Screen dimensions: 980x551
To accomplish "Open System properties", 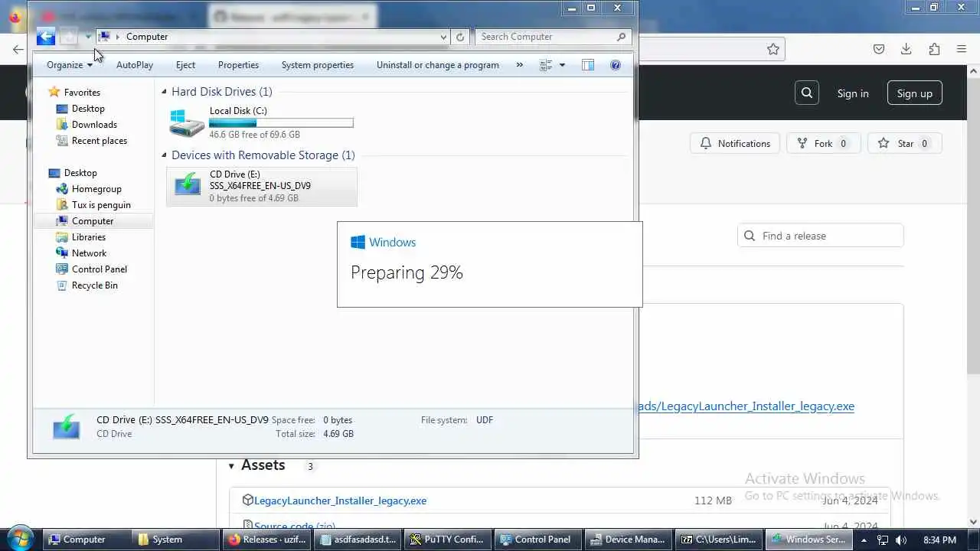I will coord(318,65).
